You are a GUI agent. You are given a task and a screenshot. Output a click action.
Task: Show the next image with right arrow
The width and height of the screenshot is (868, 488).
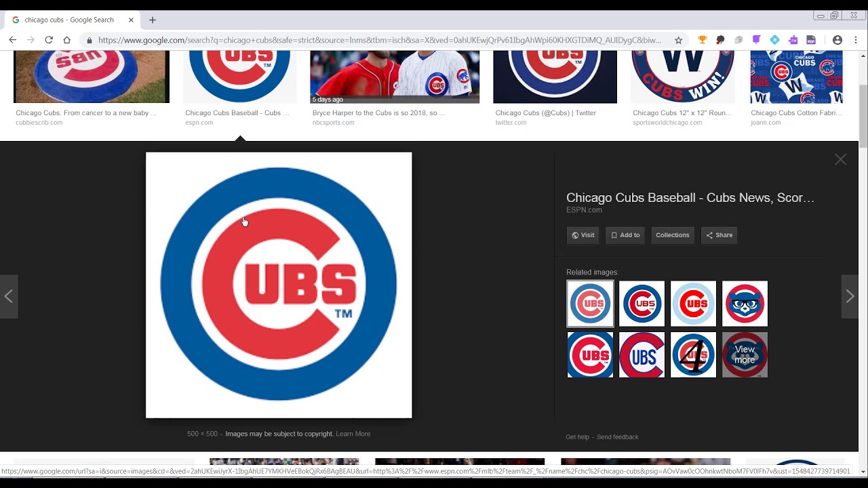pos(850,296)
